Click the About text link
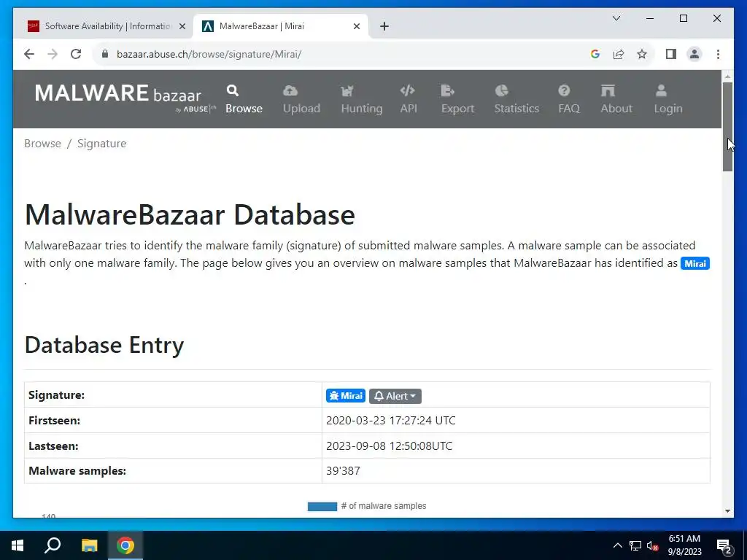 tap(616, 108)
